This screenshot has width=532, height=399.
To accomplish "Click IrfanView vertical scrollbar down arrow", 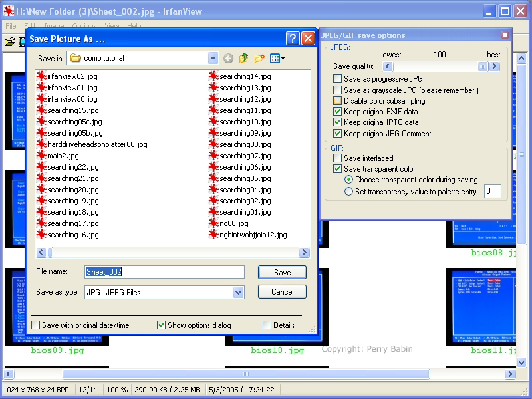I will tap(522, 362).
